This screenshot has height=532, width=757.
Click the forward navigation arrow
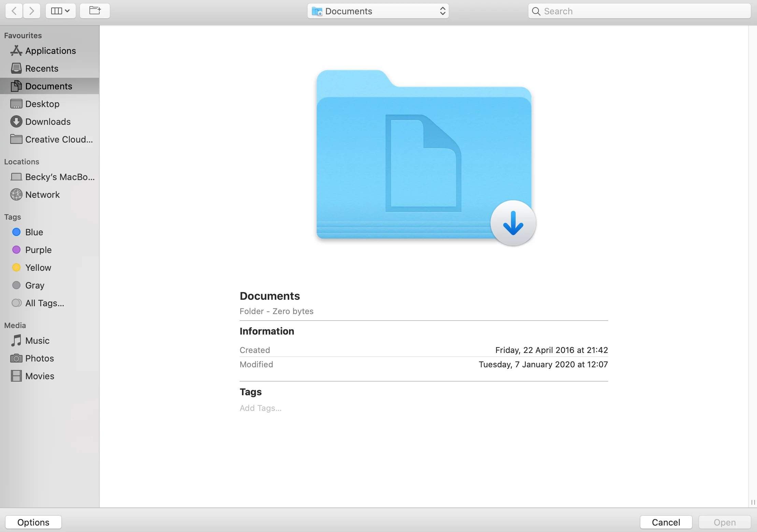click(x=32, y=11)
